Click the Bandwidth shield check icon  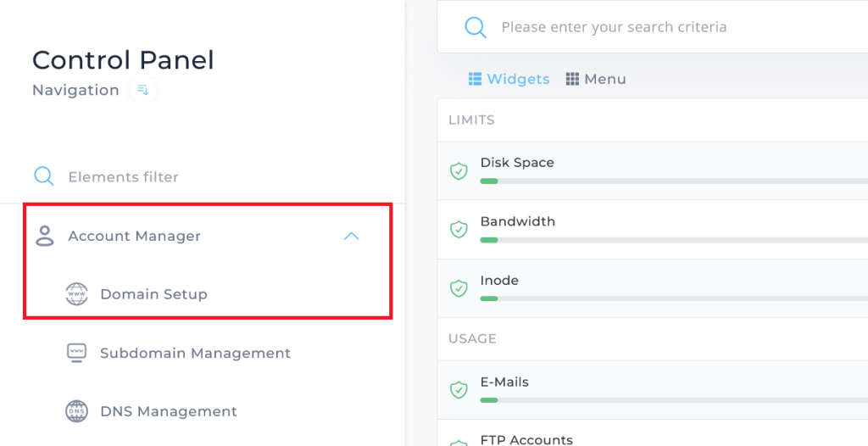click(459, 230)
